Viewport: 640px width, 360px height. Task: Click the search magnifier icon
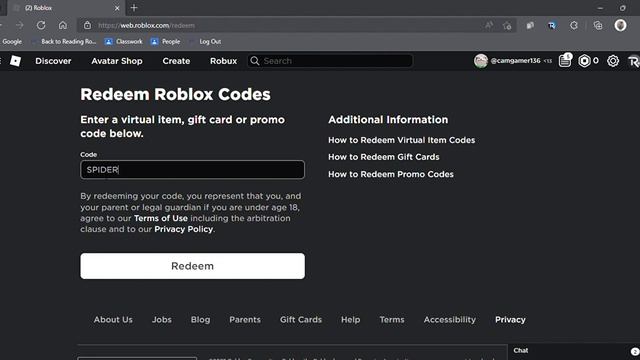pos(255,61)
